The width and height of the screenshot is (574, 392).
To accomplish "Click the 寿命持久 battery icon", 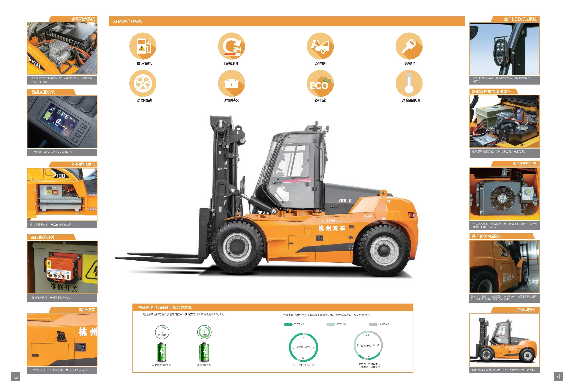I will coord(231,83).
